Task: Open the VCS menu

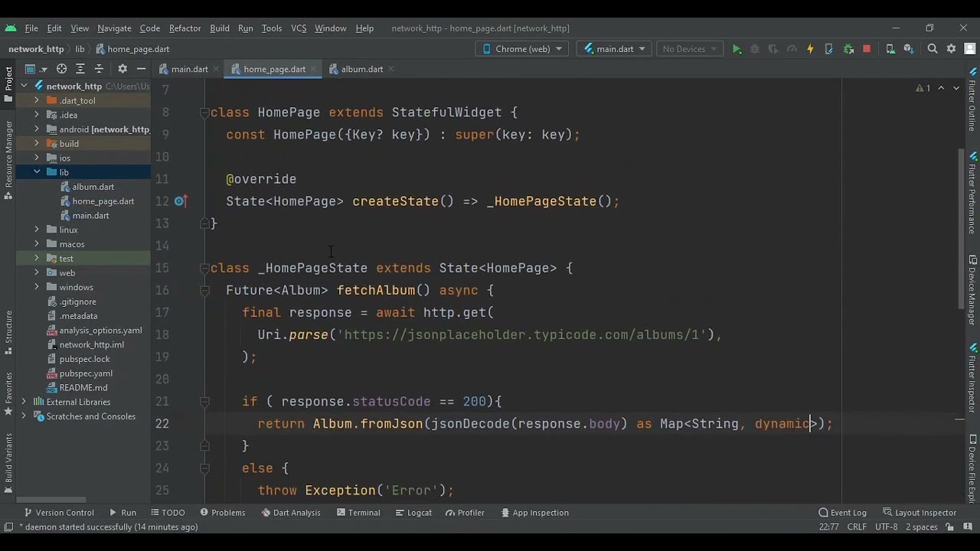Action: tap(299, 28)
